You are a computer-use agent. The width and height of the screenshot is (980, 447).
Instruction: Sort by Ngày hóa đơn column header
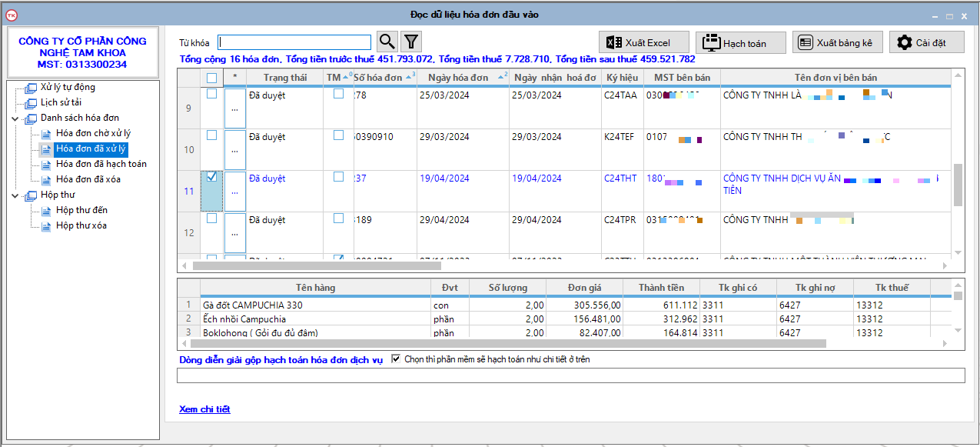[459, 78]
